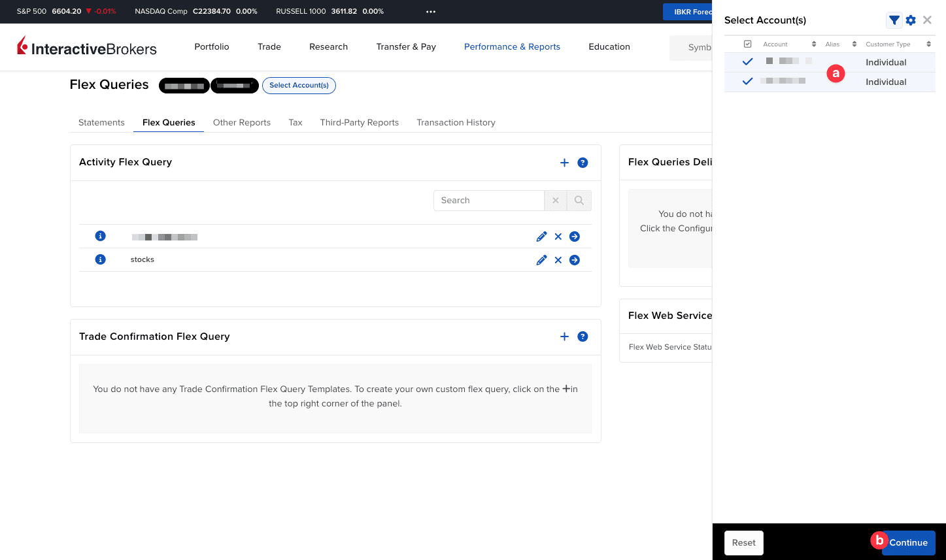Uncheck the second Individual account row
The image size is (946, 560).
[x=748, y=82]
